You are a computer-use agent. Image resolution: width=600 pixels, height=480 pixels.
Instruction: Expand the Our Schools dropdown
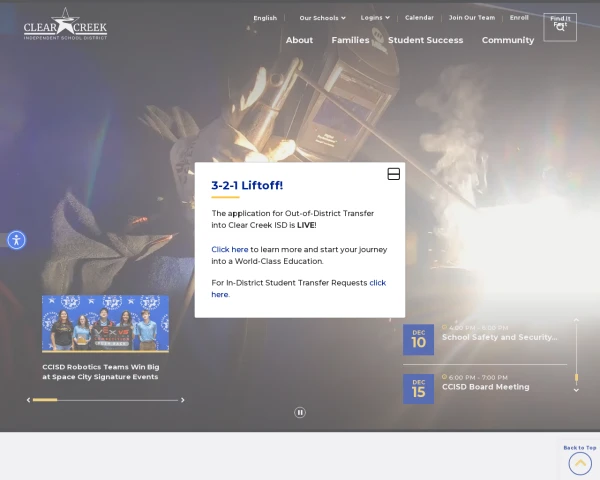[322, 18]
